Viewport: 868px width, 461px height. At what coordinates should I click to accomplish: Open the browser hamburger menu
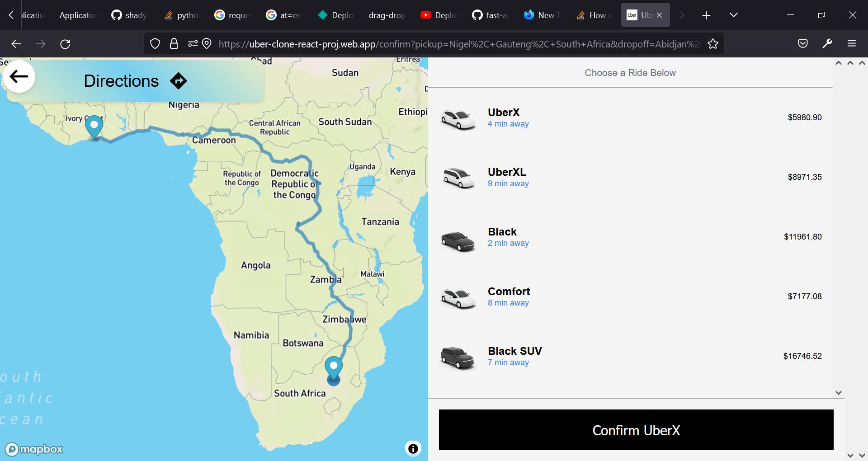point(852,44)
